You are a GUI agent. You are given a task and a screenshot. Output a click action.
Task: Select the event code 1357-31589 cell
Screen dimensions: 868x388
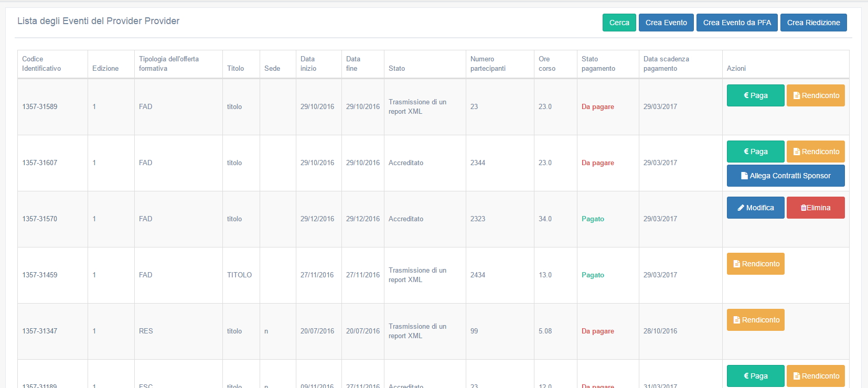click(x=40, y=106)
